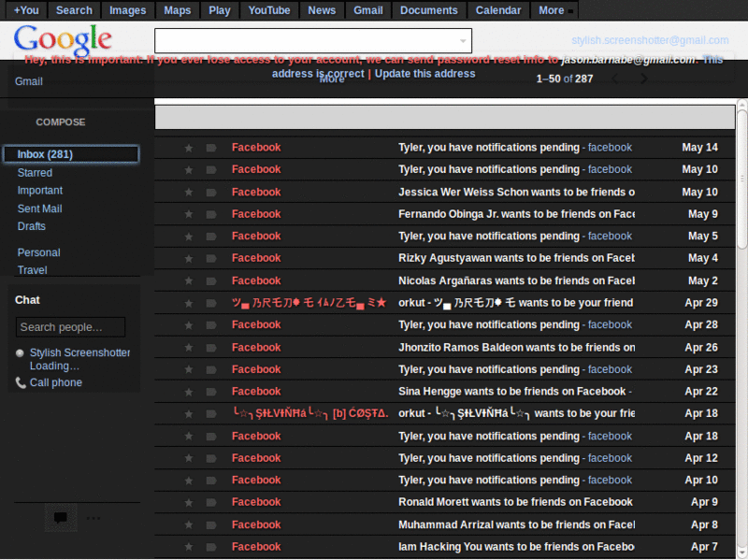The width and height of the screenshot is (748, 560).
Task: Star the Facebook email dated Apr 12
Action: tap(189, 458)
